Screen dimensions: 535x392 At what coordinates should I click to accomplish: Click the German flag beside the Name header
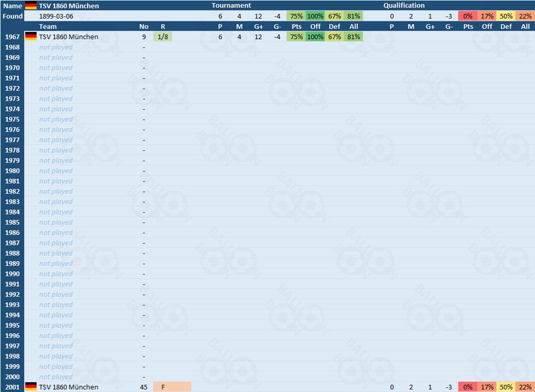31,6
